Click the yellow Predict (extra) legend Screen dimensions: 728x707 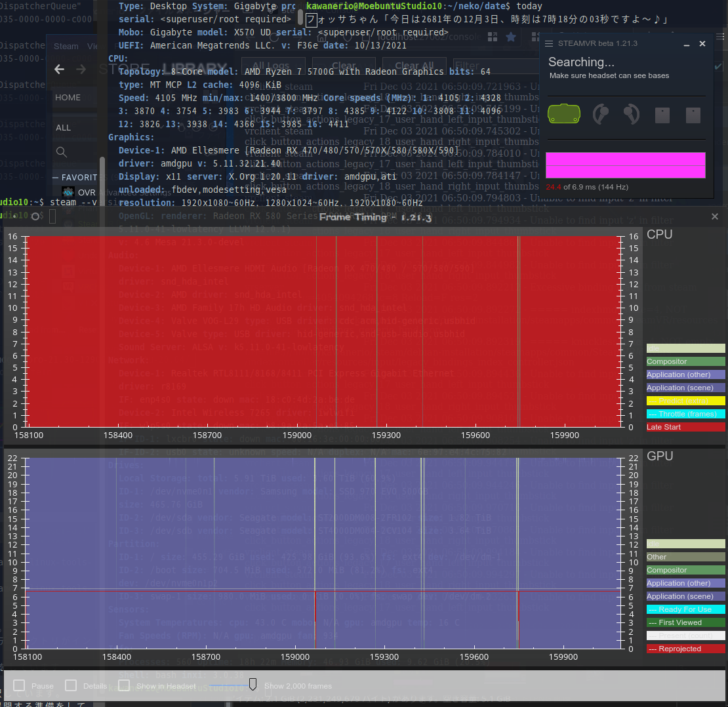[x=686, y=401]
